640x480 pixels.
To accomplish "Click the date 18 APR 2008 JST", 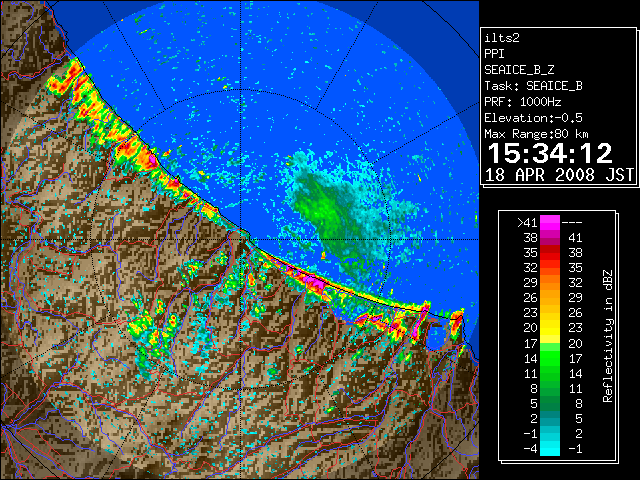I will pyautogui.click(x=559, y=175).
